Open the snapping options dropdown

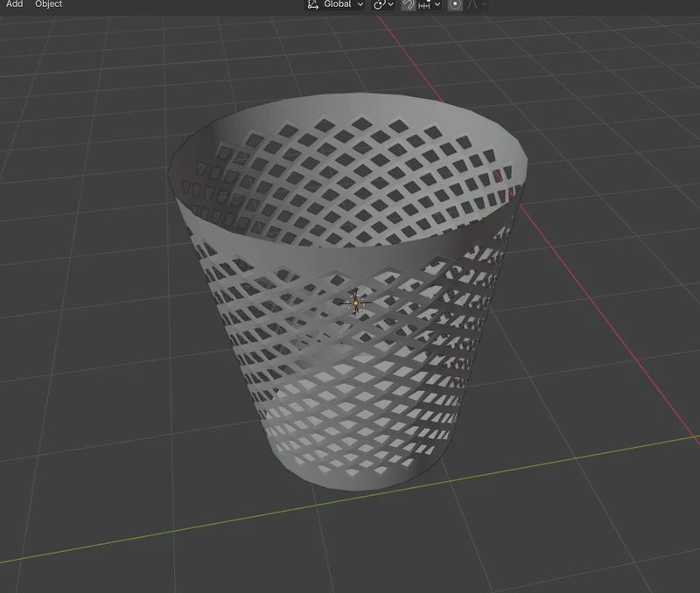pos(430,4)
